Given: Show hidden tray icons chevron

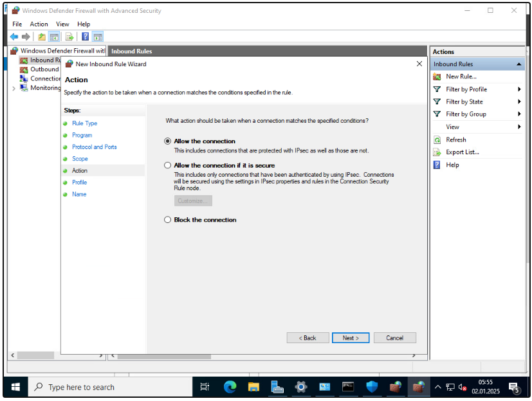Looking at the screenshot, I should pos(438,387).
